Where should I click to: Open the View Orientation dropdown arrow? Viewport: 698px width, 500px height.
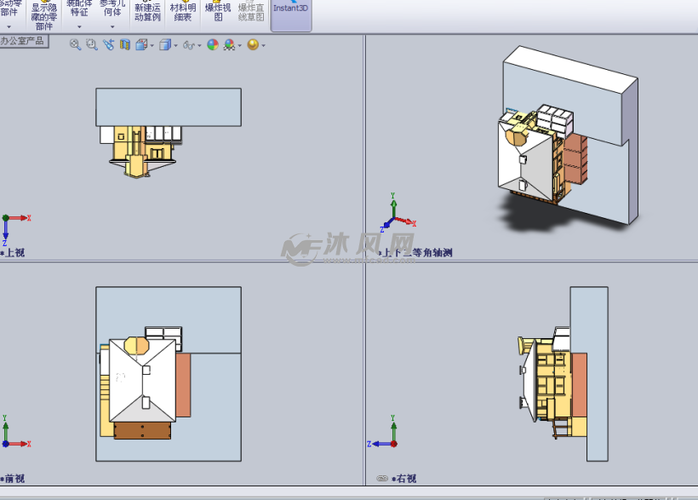[151, 46]
